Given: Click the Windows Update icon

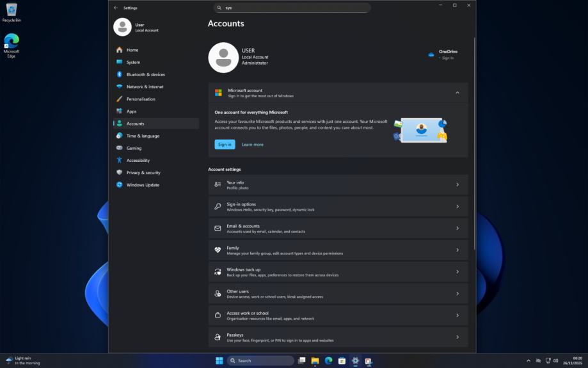Looking at the screenshot, I should [119, 185].
